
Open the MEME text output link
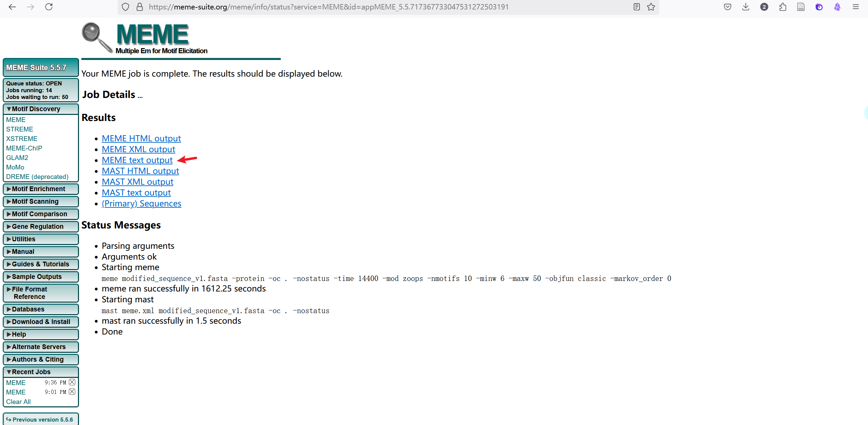pos(137,160)
